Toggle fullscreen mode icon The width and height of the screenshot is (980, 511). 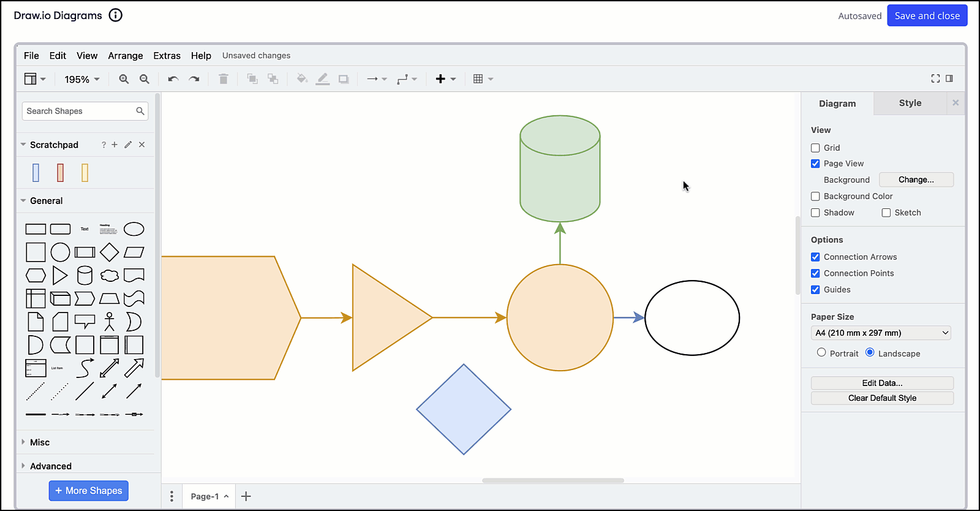pyautogui.click(x=935, y=78)
